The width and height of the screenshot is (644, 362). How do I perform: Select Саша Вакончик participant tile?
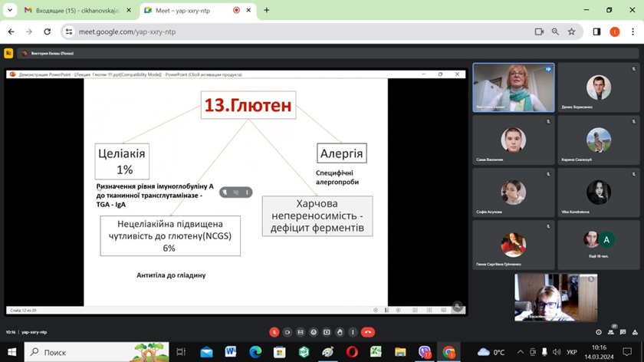(x=514, y=140)
